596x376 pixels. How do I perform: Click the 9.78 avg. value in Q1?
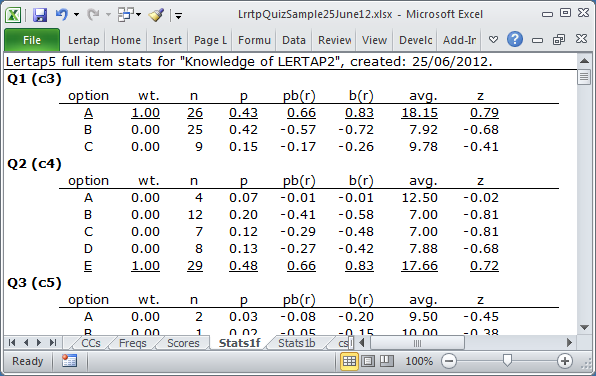click(423, 147)
